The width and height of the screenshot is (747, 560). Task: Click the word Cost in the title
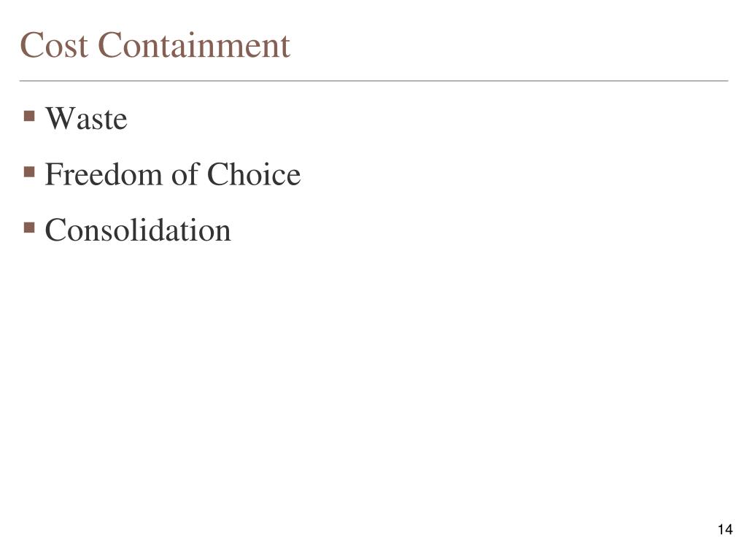[54, 45]
